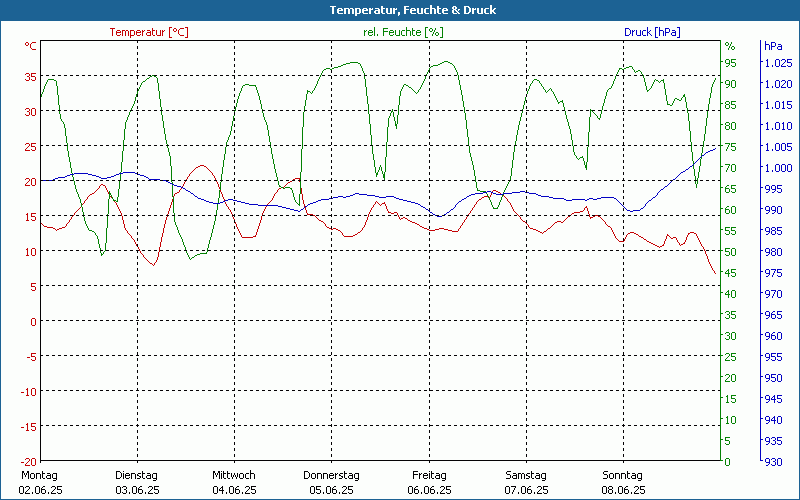Select the date "07.06.25"

[526, 490]
